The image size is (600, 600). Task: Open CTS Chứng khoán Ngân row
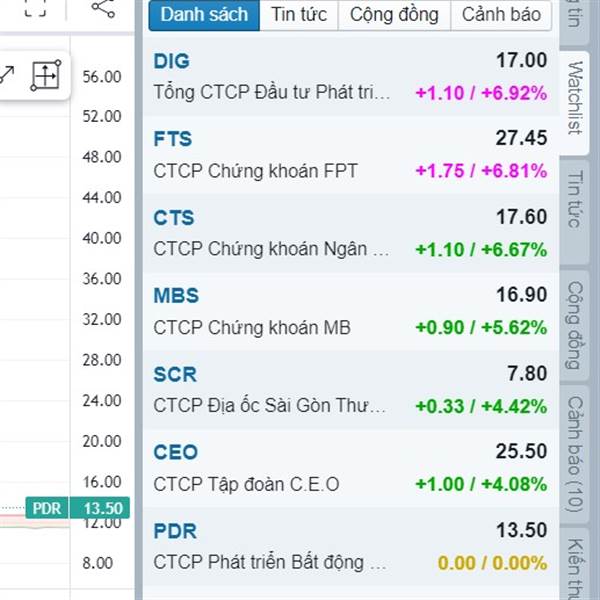(x=350, y=233)
